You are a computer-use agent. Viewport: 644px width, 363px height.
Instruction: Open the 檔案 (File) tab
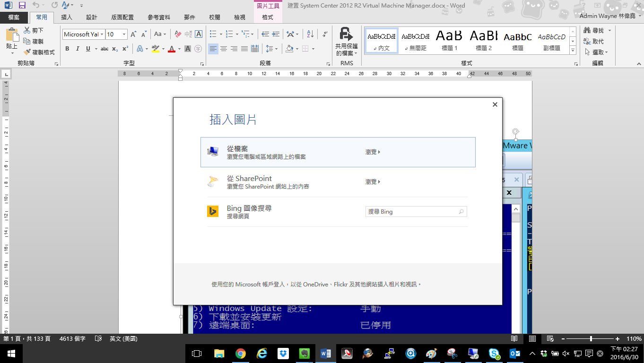click(x=14, y=17)
